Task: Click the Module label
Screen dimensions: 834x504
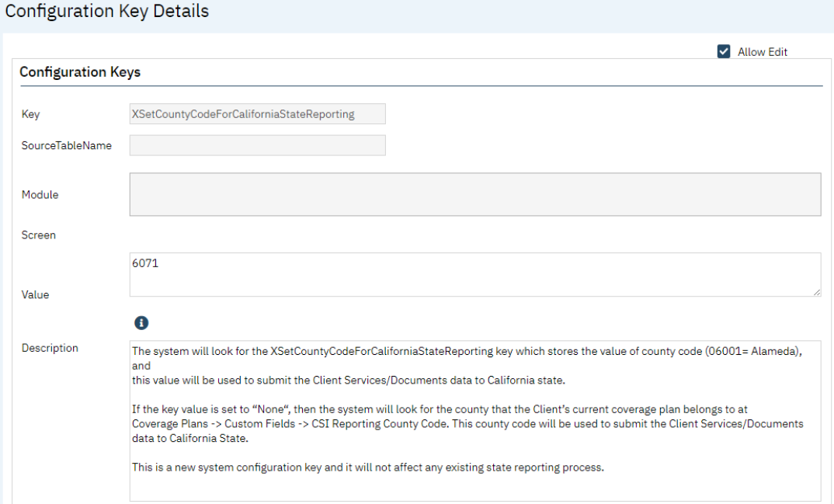Action: click(40, 194)
